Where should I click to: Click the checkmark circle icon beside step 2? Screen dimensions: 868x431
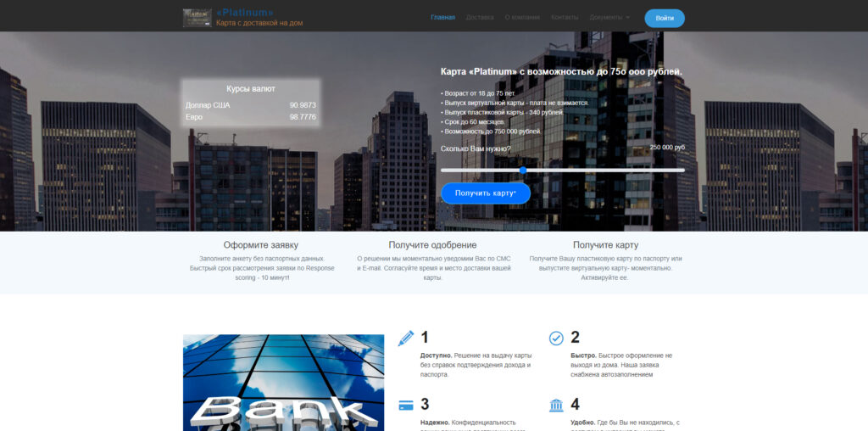click(x=556, y=338)
